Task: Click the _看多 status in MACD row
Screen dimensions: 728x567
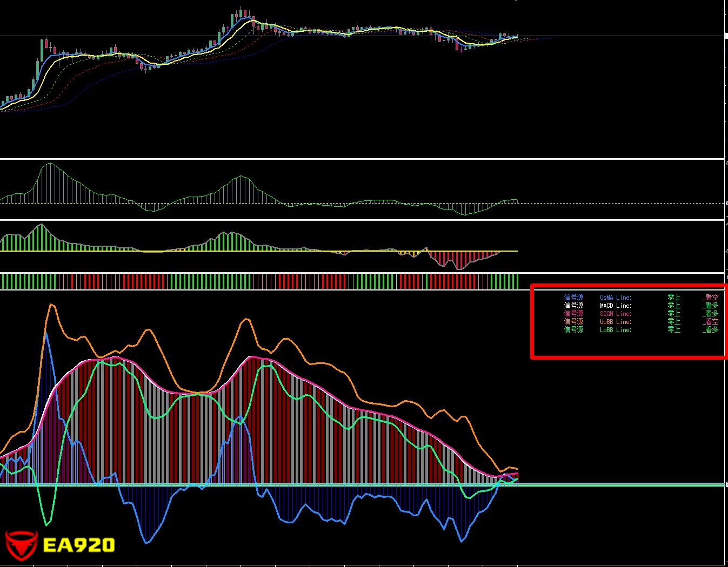Action: 711,306
